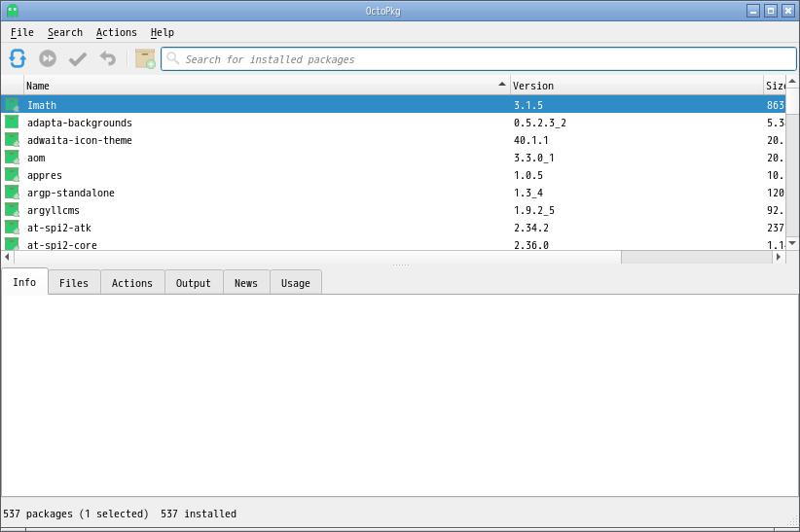Switch to the Usage tab
Image resolution: width=800 pixels, height=532 pixels.
(296, 283)
